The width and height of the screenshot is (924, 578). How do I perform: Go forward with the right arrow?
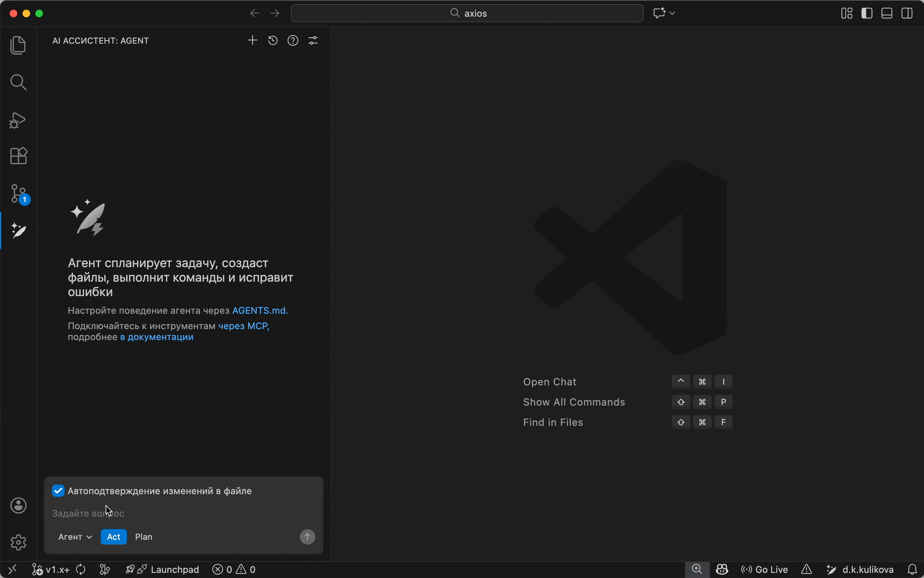coord(275,13)
